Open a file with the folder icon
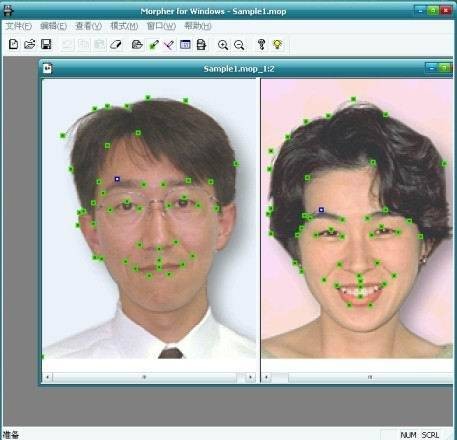 [x=30, y=44]
